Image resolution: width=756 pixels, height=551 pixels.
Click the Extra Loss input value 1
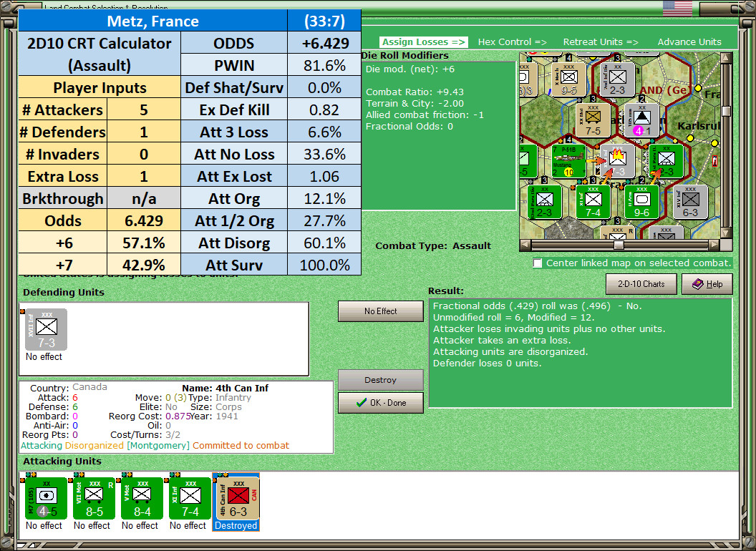[x=144, y=177]
